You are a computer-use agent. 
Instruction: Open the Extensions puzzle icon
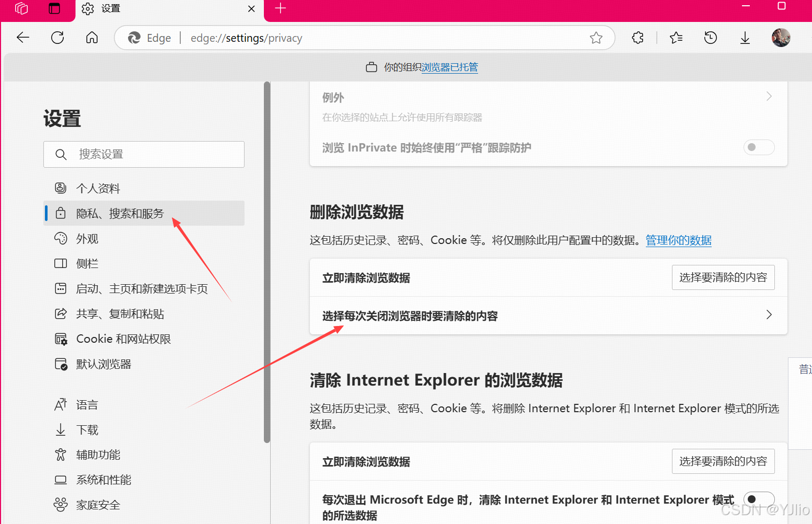(x=638, y=38)
